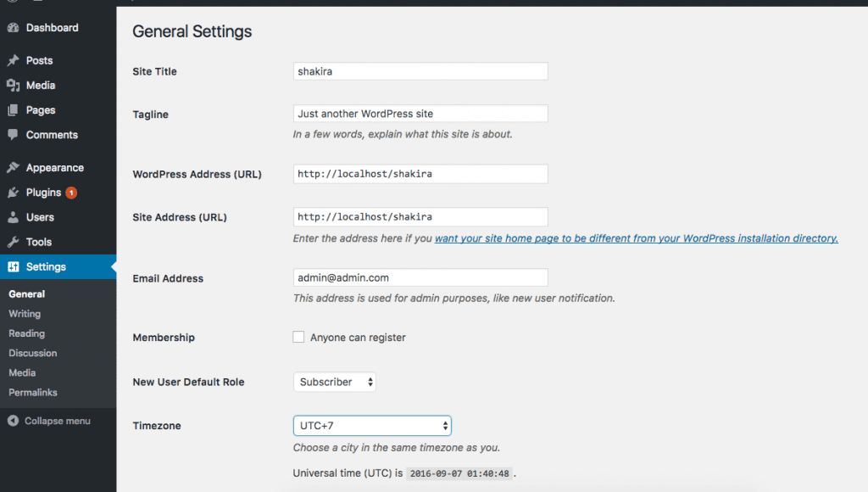Open the Timezone UTC+7 dropdown
This screenshot has height=492, width=868.
pos(372,425)
